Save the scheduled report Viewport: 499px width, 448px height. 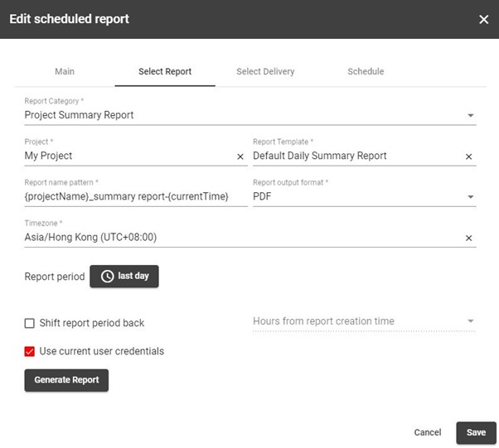click(x=476, y=432)
